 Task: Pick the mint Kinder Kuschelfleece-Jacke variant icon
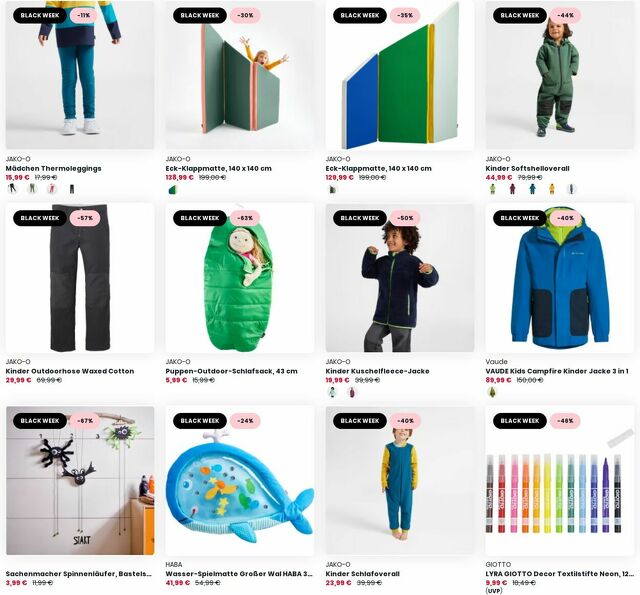[x=332, y=392]
